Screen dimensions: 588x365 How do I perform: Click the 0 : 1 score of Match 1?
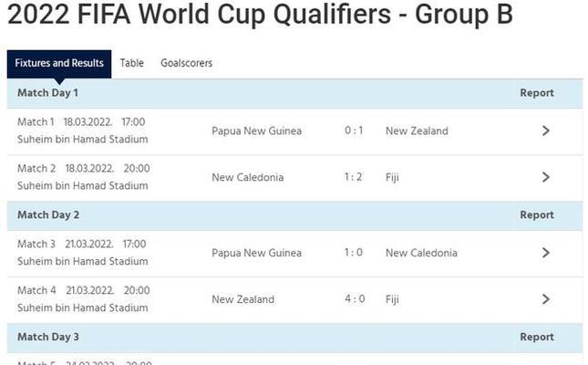tap(354, 130)
